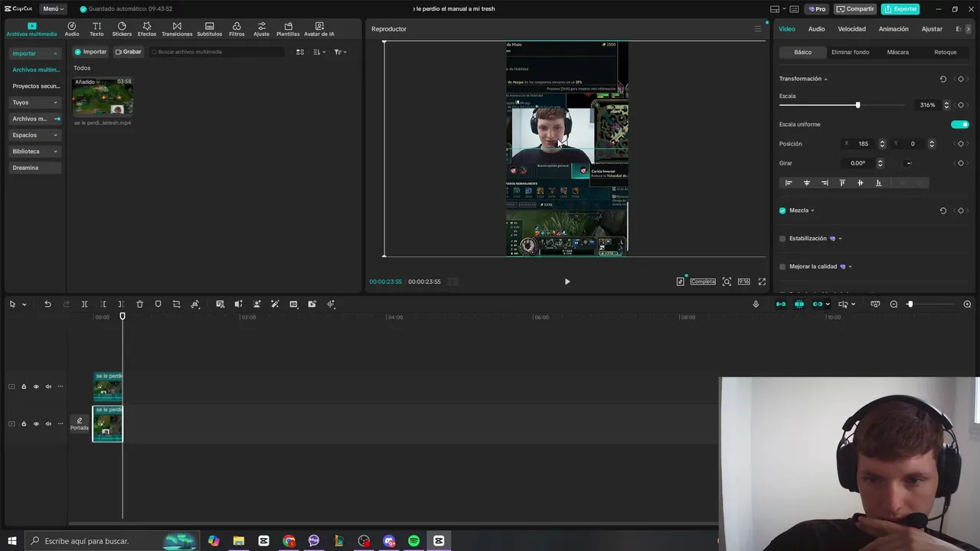Reset the Transformación settings
This screenshot has height=551, width=980.
(x=942, y=79)
